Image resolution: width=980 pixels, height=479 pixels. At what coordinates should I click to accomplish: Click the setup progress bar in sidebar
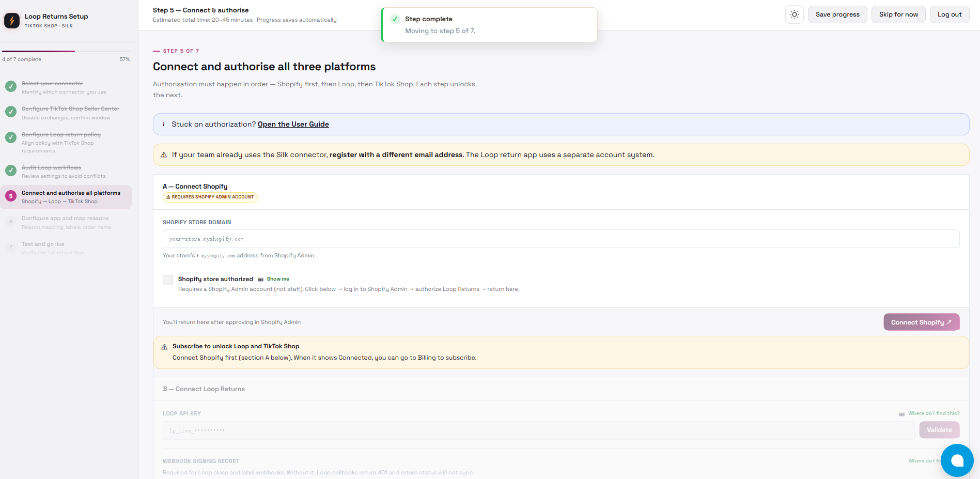(66, 51)
